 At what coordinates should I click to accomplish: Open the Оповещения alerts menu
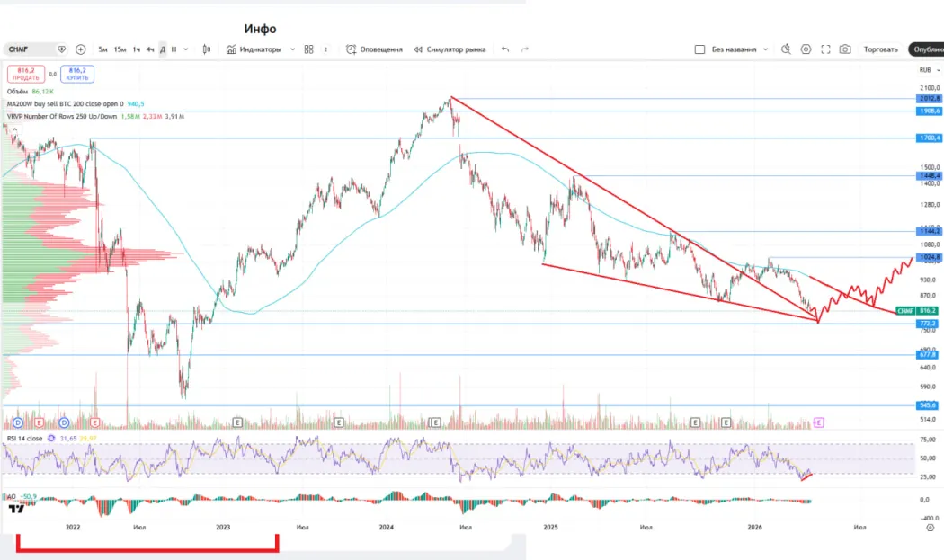point(374,49)
